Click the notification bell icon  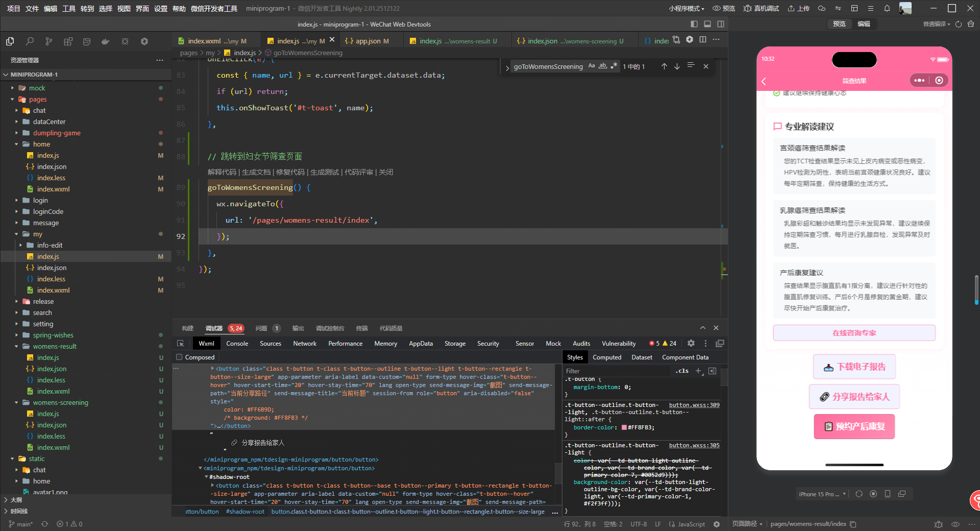(x=887, y=8)
